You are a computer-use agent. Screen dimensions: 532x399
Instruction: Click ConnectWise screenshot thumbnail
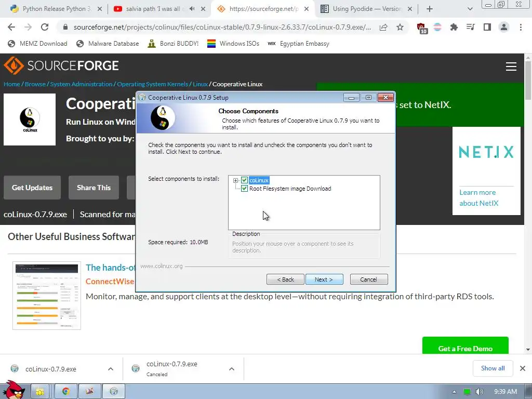[47, 296]
